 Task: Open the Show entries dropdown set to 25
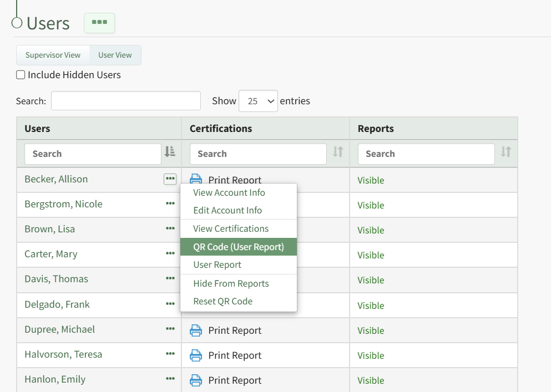tap(258, 101)
